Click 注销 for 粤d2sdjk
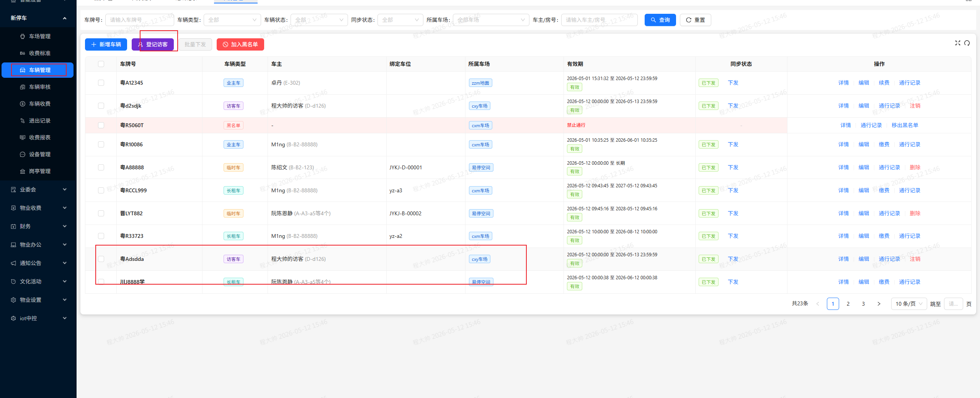Viewport: 980px width, 398px height. coord(915,106)
